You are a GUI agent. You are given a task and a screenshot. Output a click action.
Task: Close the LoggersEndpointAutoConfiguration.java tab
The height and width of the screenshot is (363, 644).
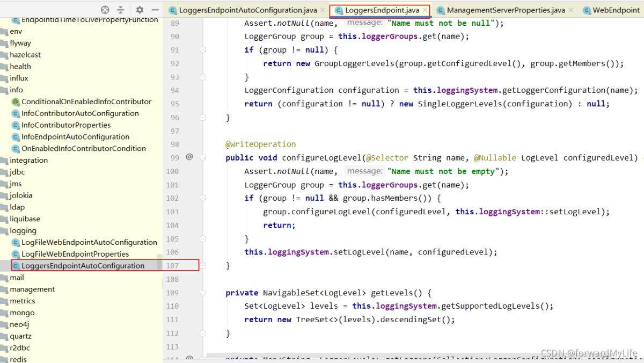tap(322, 10)
